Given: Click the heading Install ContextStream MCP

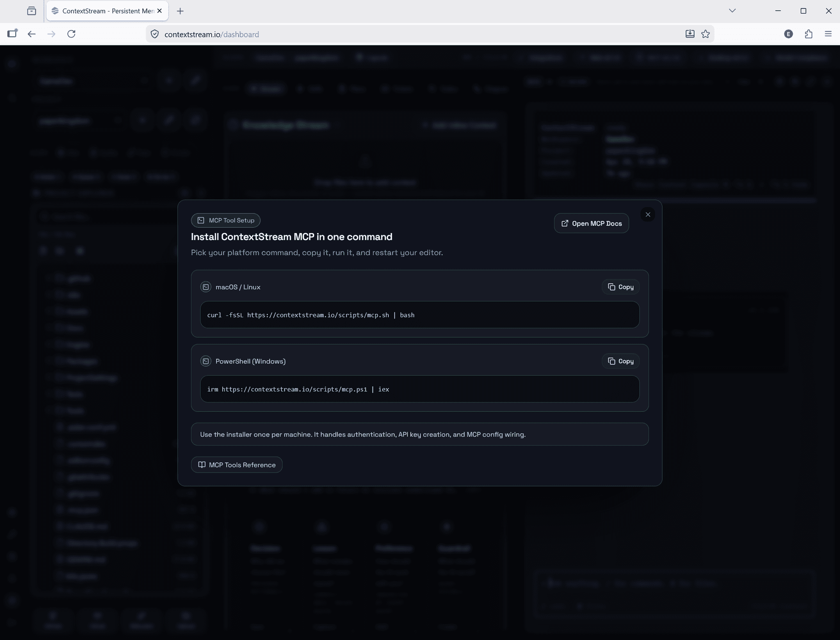Looking at the screenshot, I should (x=292, y=237).
